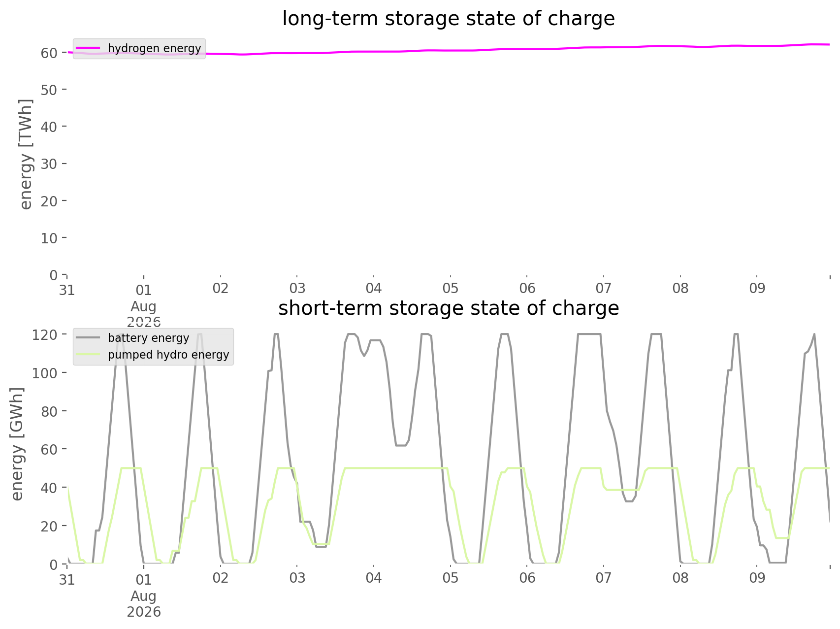Click the energy [GWh] axis label
Image resolution: width=840 pixels, height=629 pixels.
[x=18, y=444]
